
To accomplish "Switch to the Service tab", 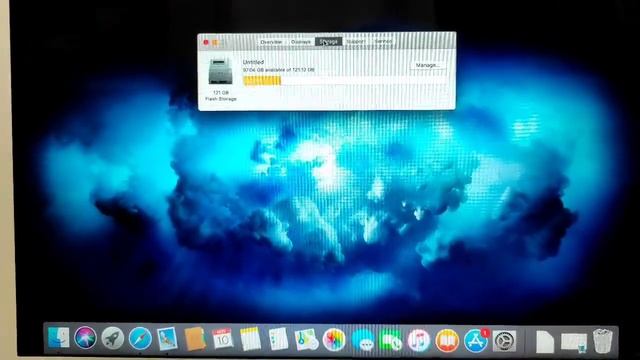I will (383, 42).
